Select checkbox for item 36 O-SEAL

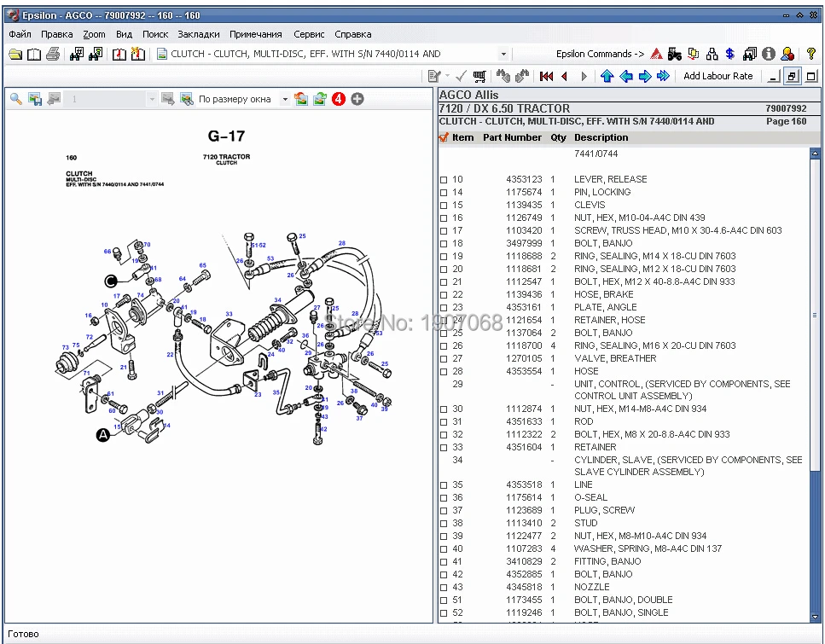tap(444, 498)
